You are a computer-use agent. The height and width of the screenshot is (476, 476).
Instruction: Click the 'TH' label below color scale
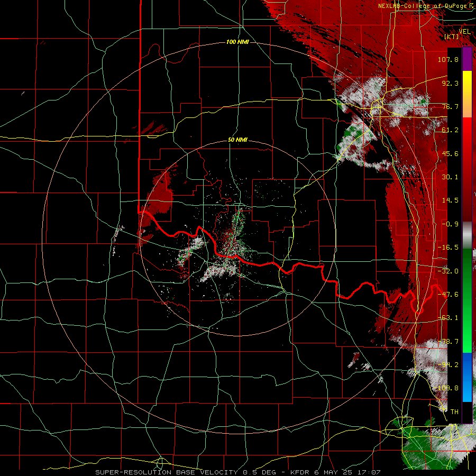click(454, 412)
